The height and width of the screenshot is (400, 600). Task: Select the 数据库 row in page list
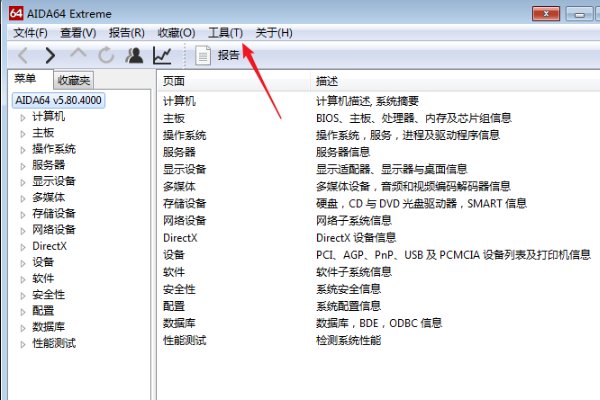379,323
